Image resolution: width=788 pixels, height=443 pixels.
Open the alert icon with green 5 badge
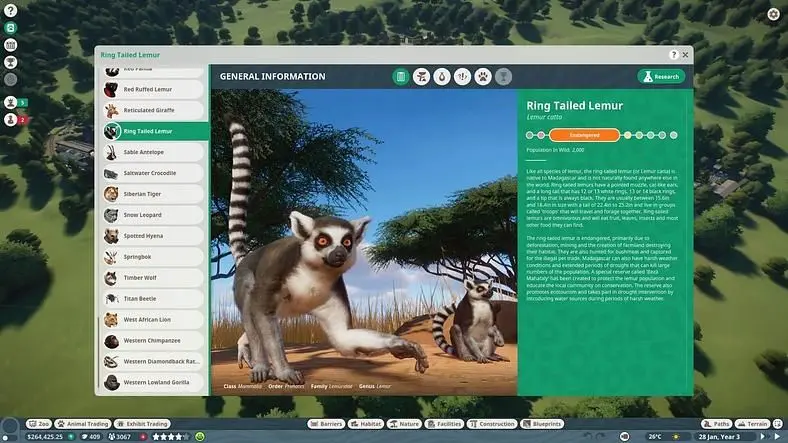(11, 102)
